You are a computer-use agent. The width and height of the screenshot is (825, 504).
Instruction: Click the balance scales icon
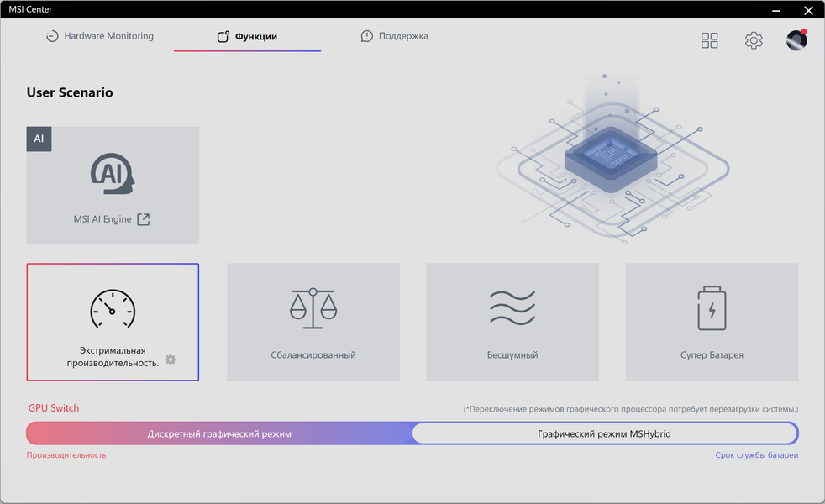(313, 308)
